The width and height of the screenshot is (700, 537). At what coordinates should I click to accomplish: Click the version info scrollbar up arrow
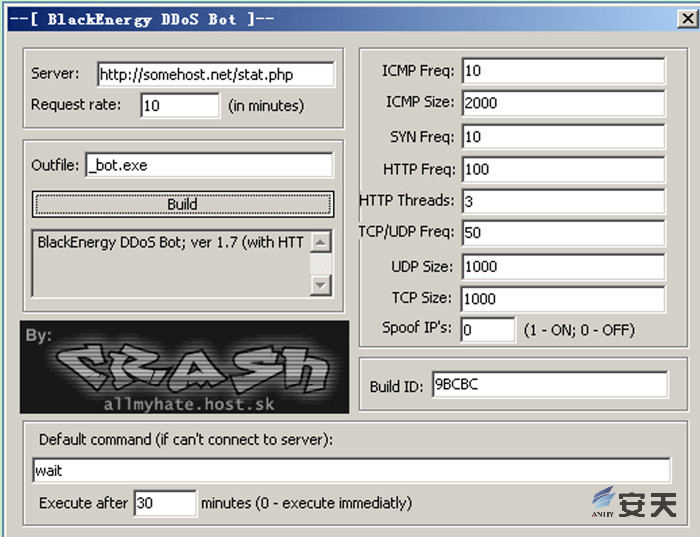click(x=321, y=242)
